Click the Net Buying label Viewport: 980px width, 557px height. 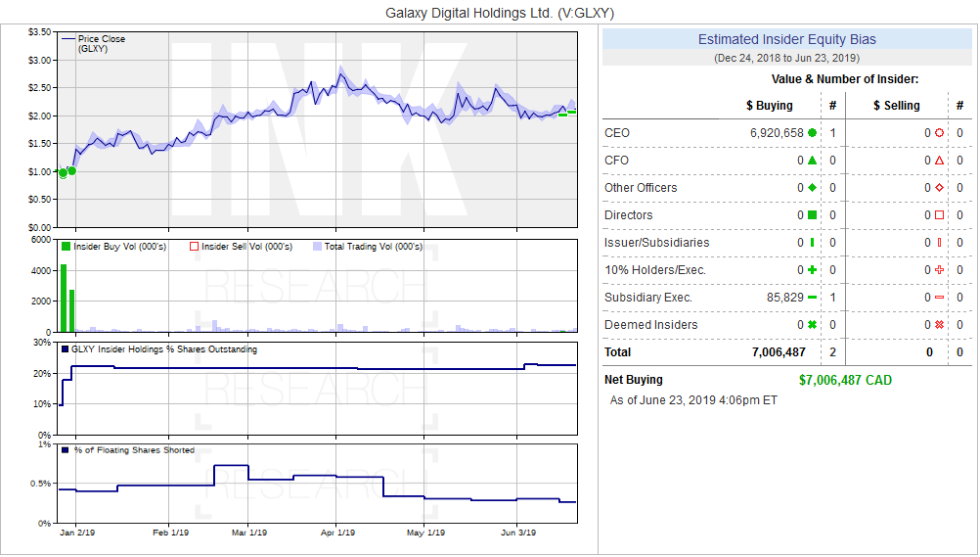(633, 379)
